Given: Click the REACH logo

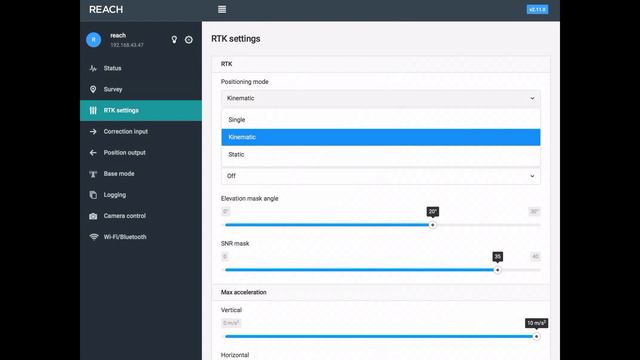Looking at the screenshot, I should tap(106, 9).
